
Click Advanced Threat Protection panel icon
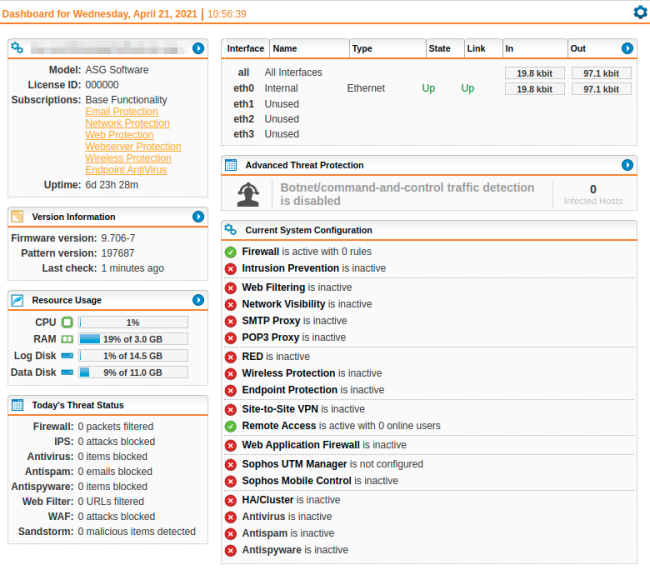click(230, 165)
